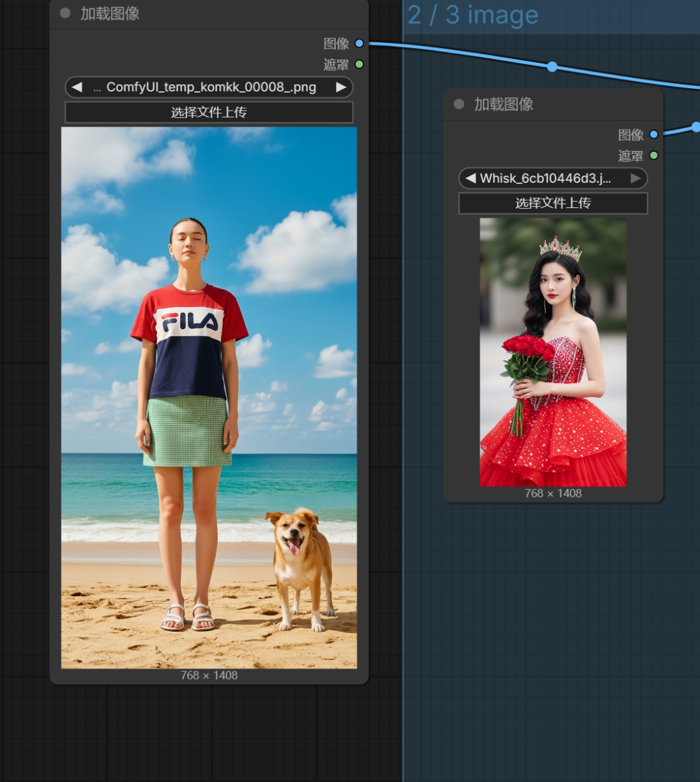Viewport: 700px width, 782px height.
Task: Click the midpoint dot on the blue link wire
Action: tap(552, 67)
